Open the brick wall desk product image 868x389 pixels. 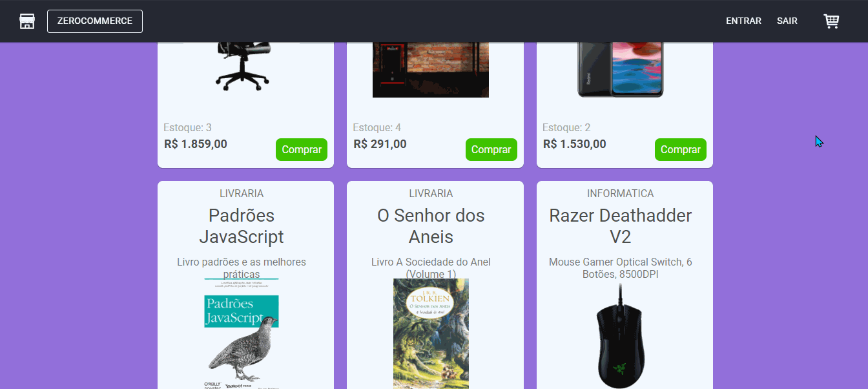[431, 70]
